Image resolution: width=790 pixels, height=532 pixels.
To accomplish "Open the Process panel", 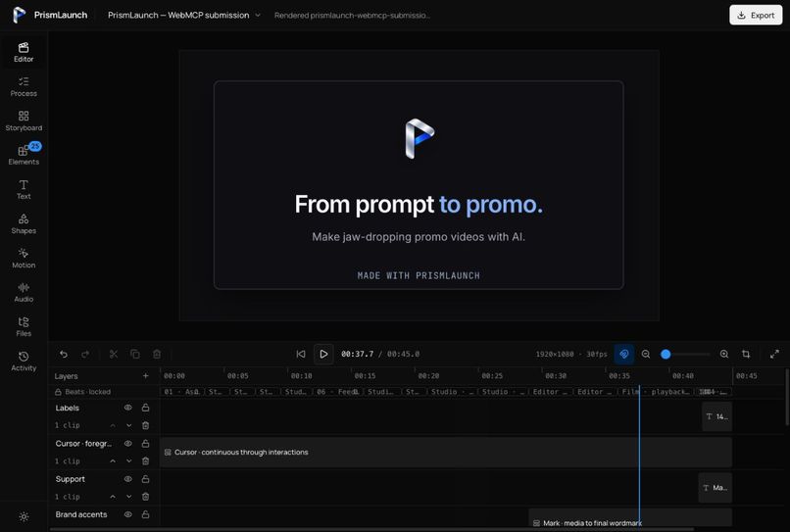I will coord(24,86).
